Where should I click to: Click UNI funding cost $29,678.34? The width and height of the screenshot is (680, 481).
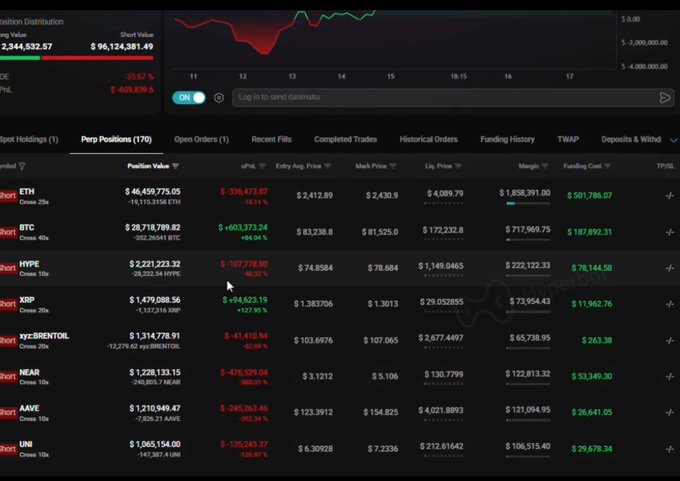(592, 449)
